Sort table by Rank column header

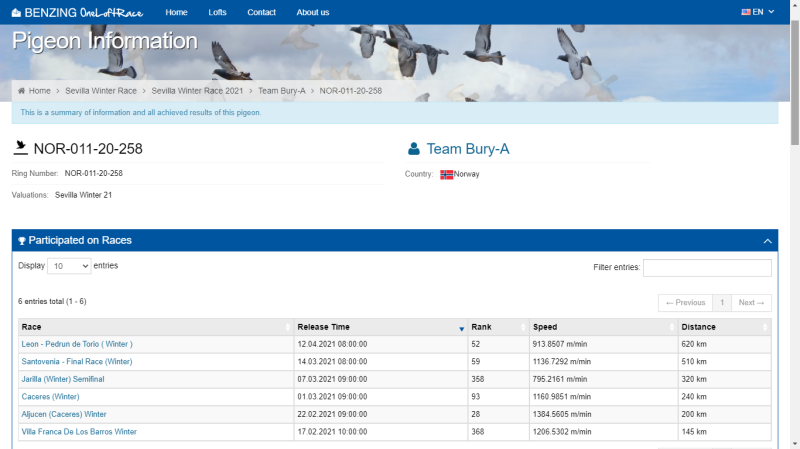pos(497,327)
